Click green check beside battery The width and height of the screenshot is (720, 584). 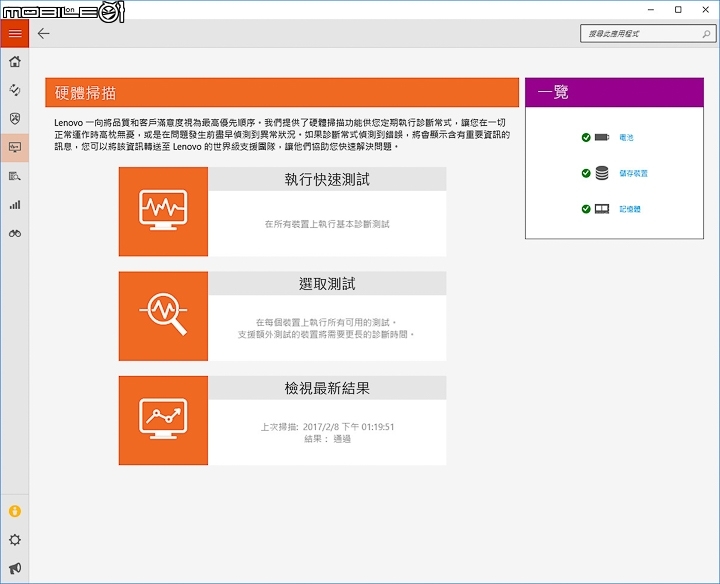586,137
